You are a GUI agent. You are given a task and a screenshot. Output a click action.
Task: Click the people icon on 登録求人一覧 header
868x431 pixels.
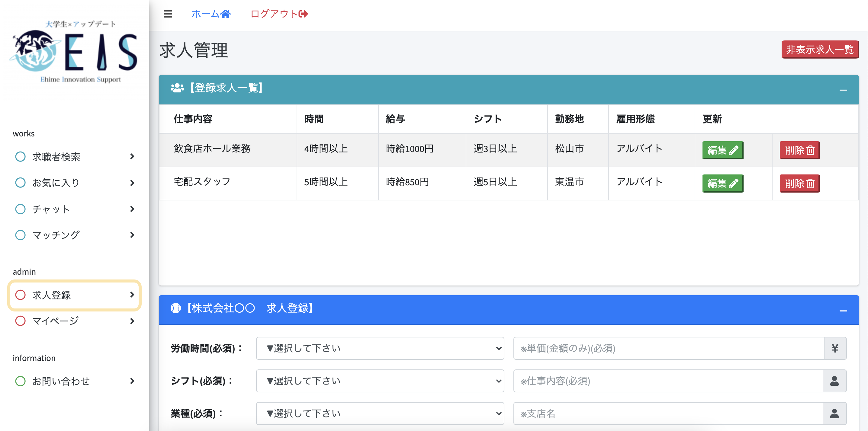coord(177,88)
